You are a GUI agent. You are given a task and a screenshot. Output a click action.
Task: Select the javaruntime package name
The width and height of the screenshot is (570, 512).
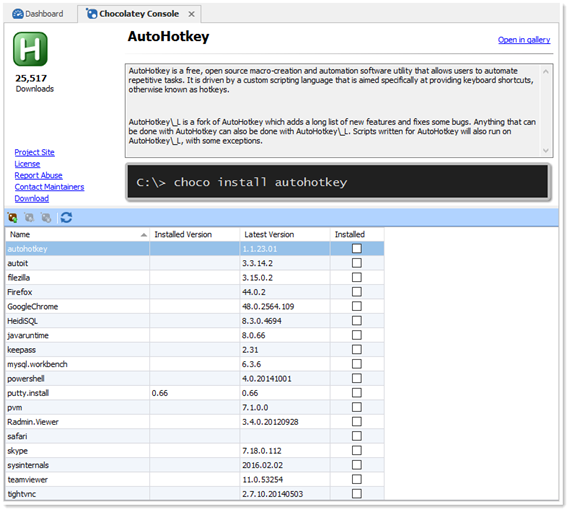click(x=28, y=335)
